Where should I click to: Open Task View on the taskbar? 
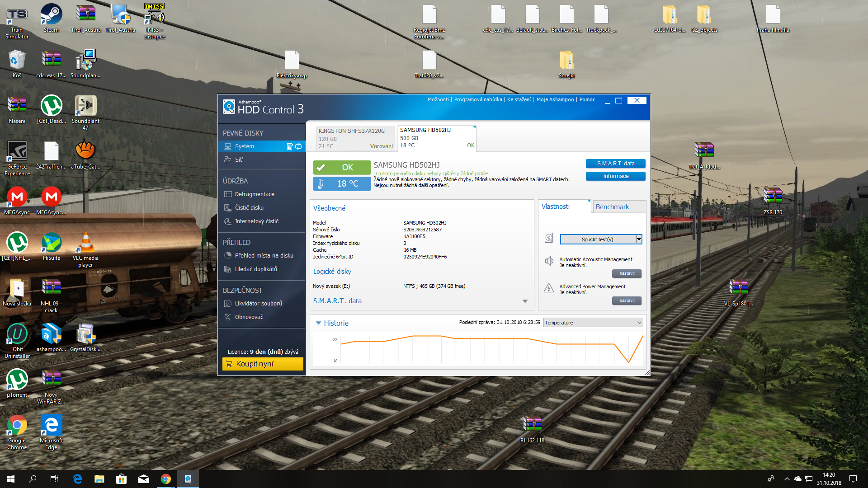[x=54, y=479]
